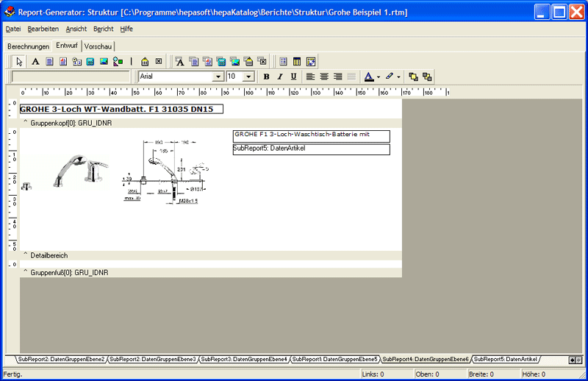Image resolution: width=588 pixels, height=381 pixels.
Task: Toggle italic formatting
Action: [280, 76]
